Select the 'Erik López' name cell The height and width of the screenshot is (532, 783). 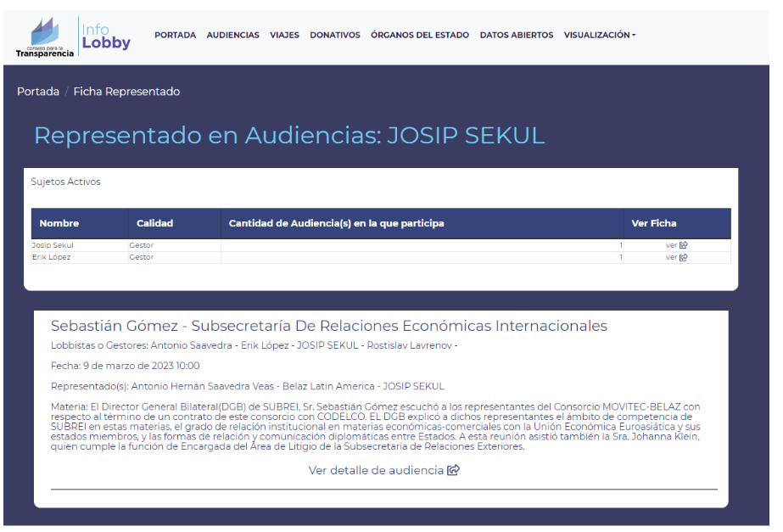pos(80,257)
